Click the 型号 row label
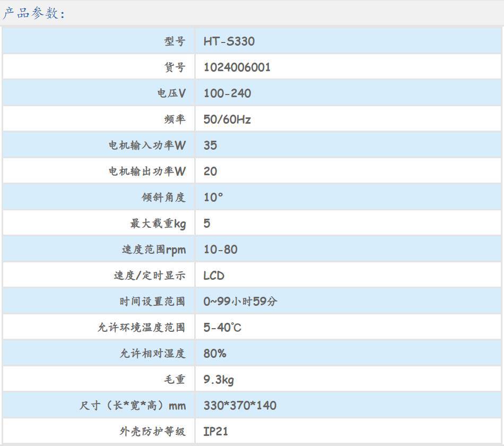504x446 pixels. pos(175,41)
